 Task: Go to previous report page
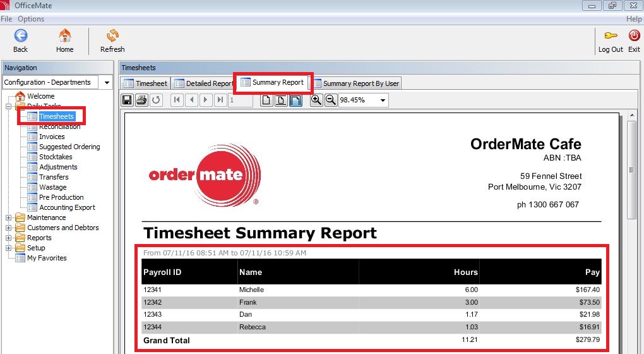pyautogui.click(x=192, y=100)
